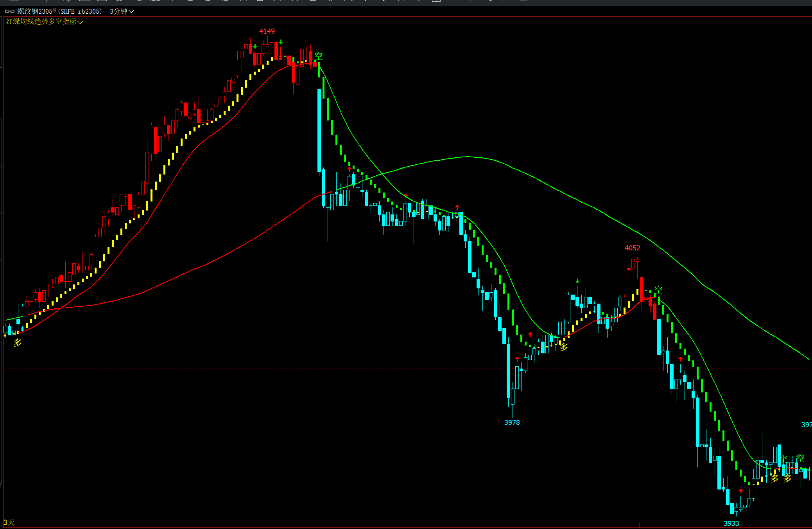Image resolution: width=812 pixels, height=529 pixels.
Task: Open the 3分钟 timeframe dropdown
Action: 122,11
